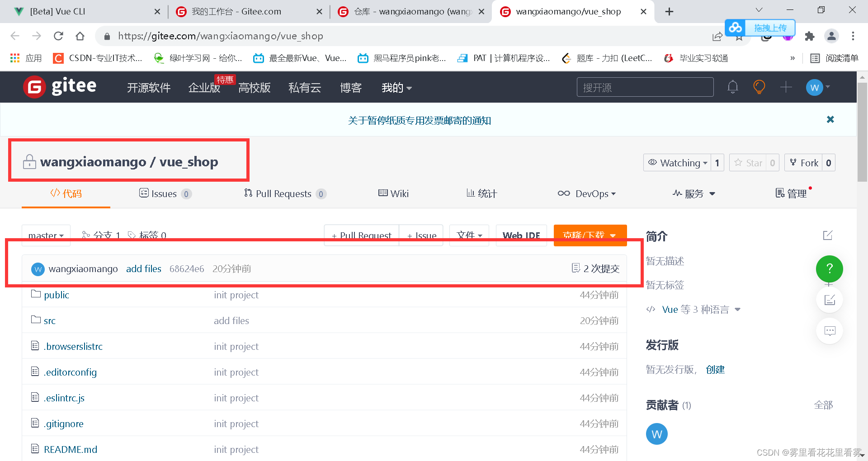Open the master branch dropdown
This screenshot has height=461, width=868.
click(x=46, y=235)
